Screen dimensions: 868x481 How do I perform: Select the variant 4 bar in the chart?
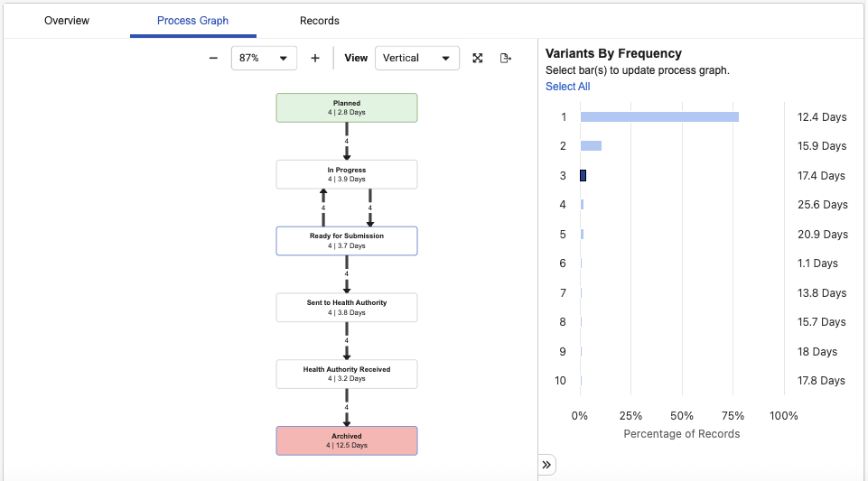tap(582, 205)
